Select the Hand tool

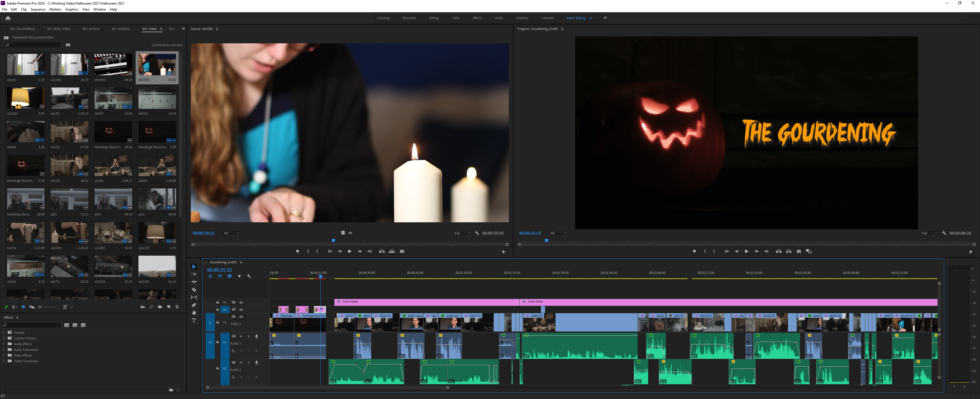click(194, 313)
